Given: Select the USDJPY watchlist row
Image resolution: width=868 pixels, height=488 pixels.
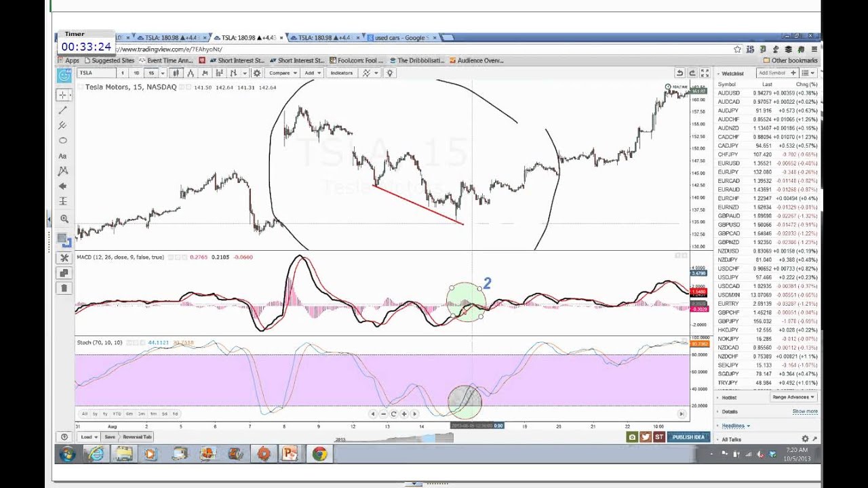Looking at the screenshot, I should coord(767,277).
